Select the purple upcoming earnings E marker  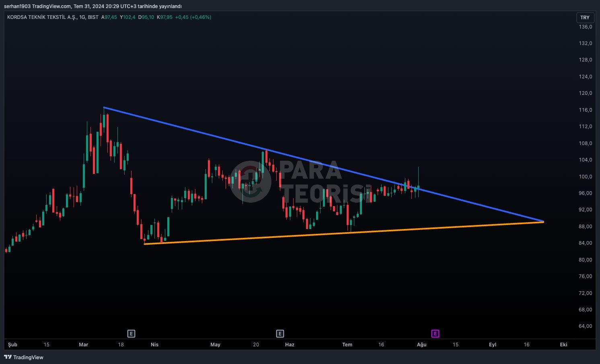pos(435,333)
